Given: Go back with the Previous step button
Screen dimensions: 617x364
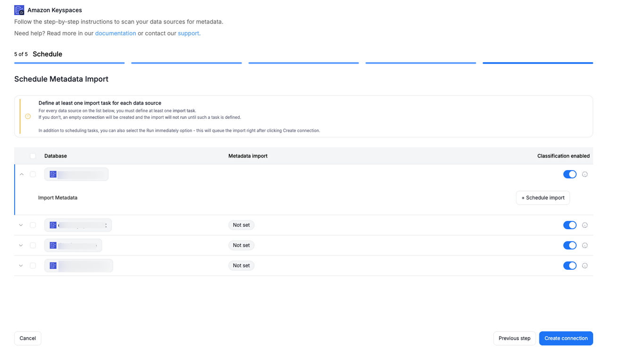Looking at the screenshot, I should pyautogui.click(x=515, y=339).
